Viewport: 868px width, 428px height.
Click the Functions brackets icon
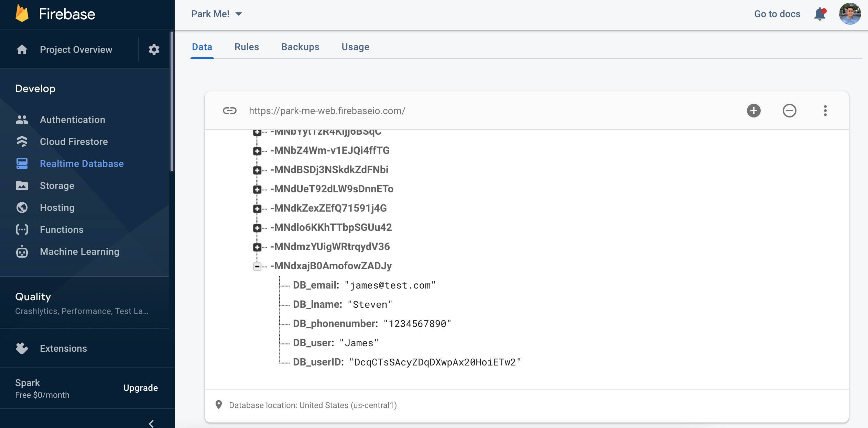point(22,229)
